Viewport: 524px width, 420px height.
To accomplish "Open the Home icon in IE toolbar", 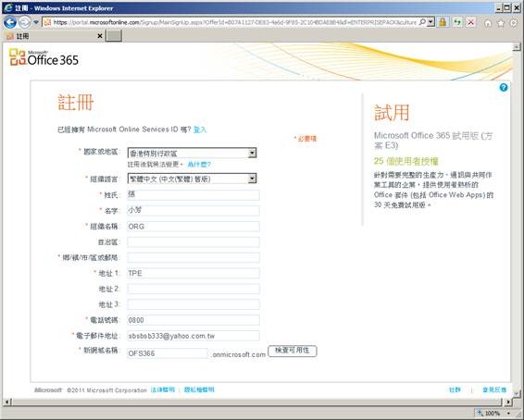I will (488, 23).
